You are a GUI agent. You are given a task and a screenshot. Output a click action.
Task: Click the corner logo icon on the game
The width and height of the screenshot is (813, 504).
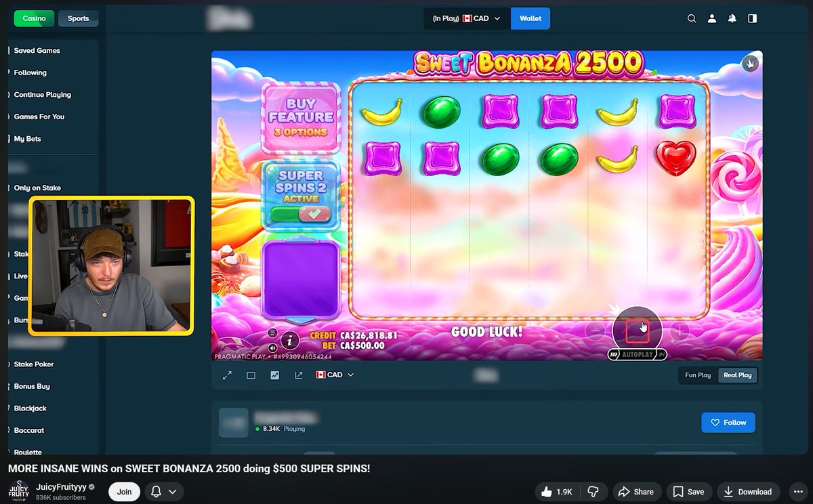click(x=749, y=64)
